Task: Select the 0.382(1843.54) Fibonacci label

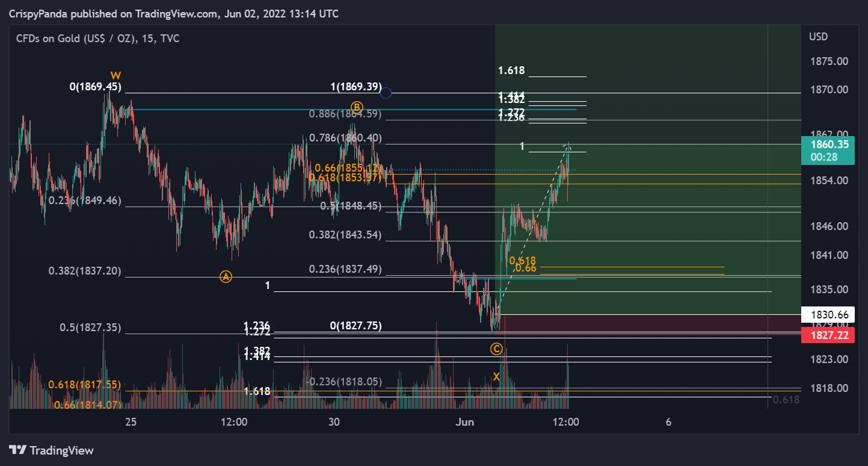Action: 345,235
